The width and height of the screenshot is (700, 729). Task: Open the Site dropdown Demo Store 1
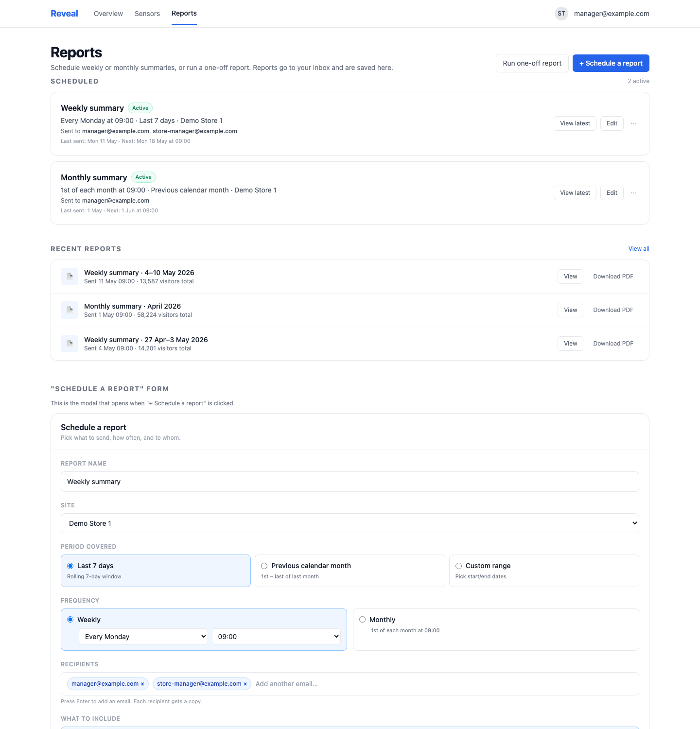350,523
